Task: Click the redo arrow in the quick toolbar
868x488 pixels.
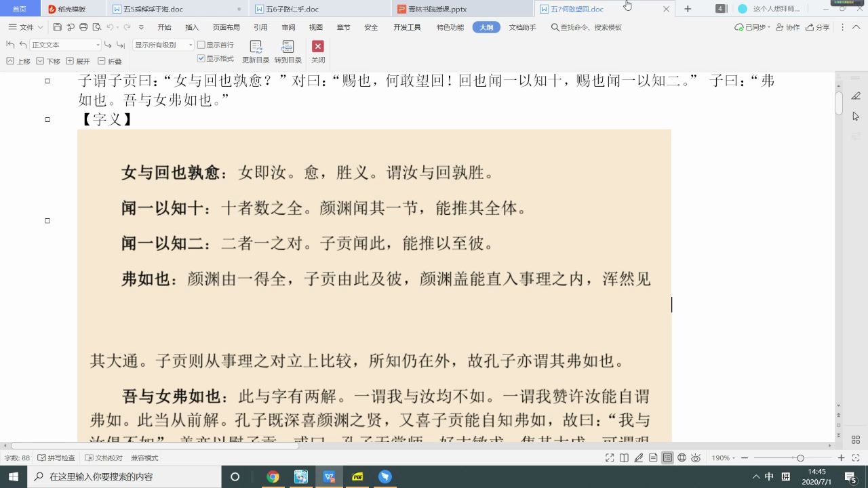Action: pos(127,27)
